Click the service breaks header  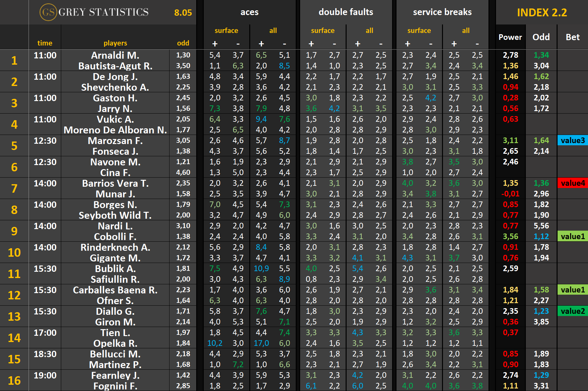click(442, 12)
